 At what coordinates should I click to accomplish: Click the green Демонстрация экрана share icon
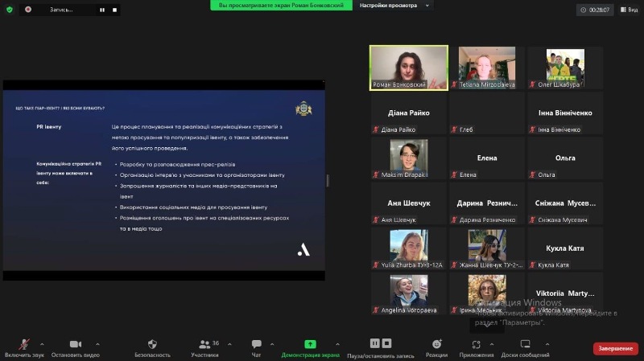(310, 344)
